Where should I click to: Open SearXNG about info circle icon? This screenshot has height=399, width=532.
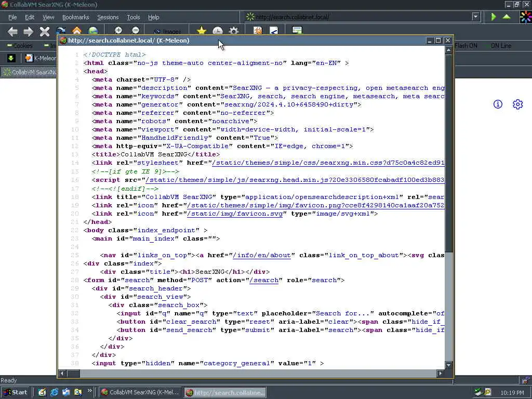(498, 104)
